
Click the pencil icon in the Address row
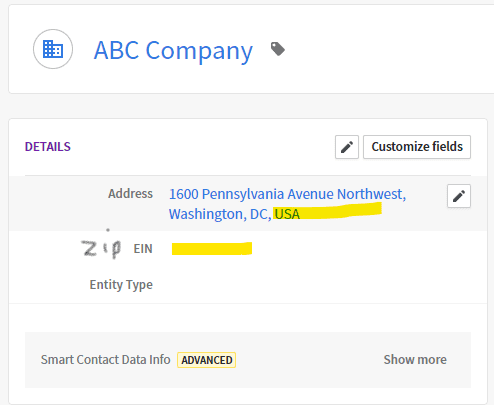tap(459, 196)
